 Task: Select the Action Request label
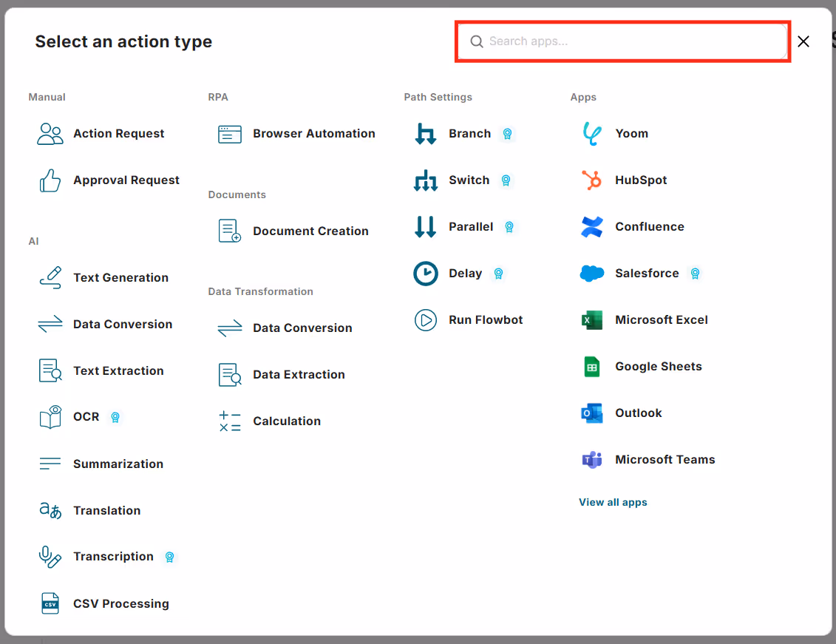[118, 134]
